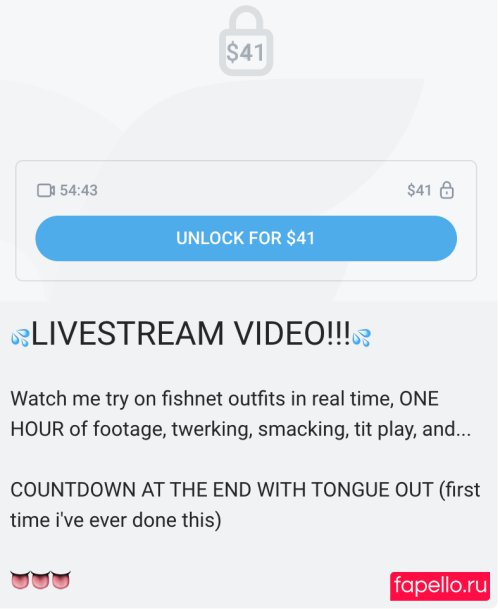Click the video camera icon beside 54:43
This screenshot has height=611, width=500.
coord(46,191)
